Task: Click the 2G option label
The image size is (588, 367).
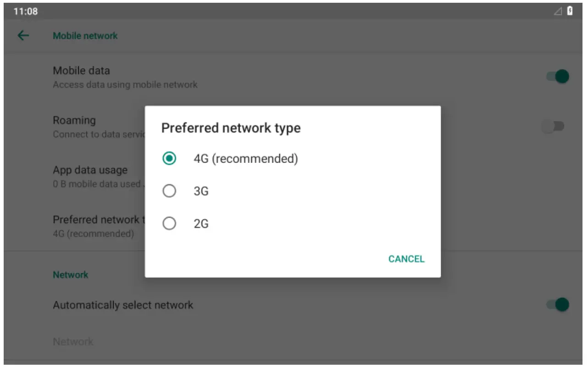Action: [x=201, y=224]
